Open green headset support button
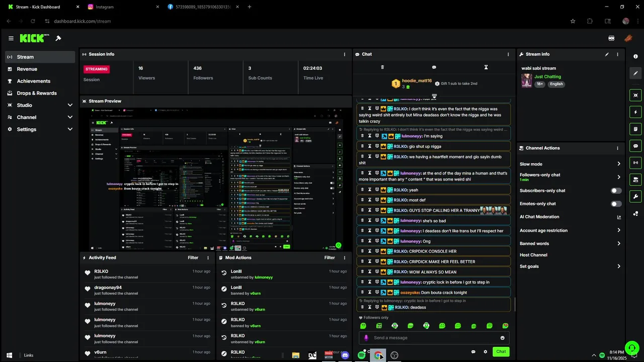 [x=631, y=348]
